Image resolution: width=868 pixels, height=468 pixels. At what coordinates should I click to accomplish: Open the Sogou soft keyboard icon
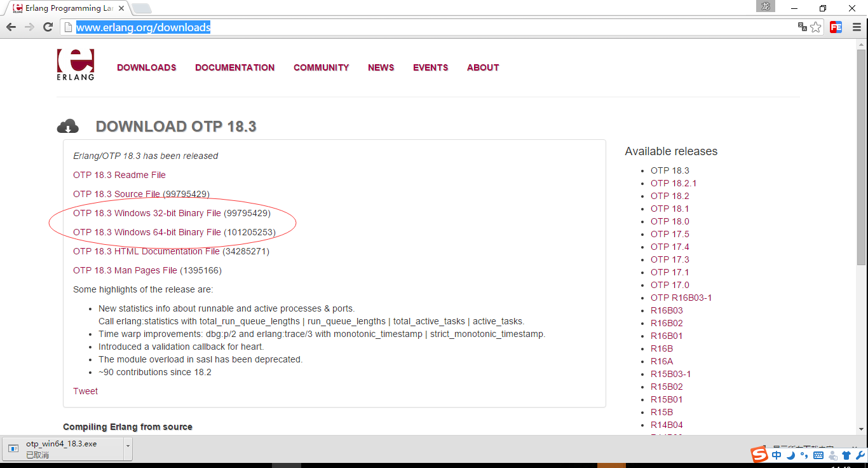click(x=818, y=455)
